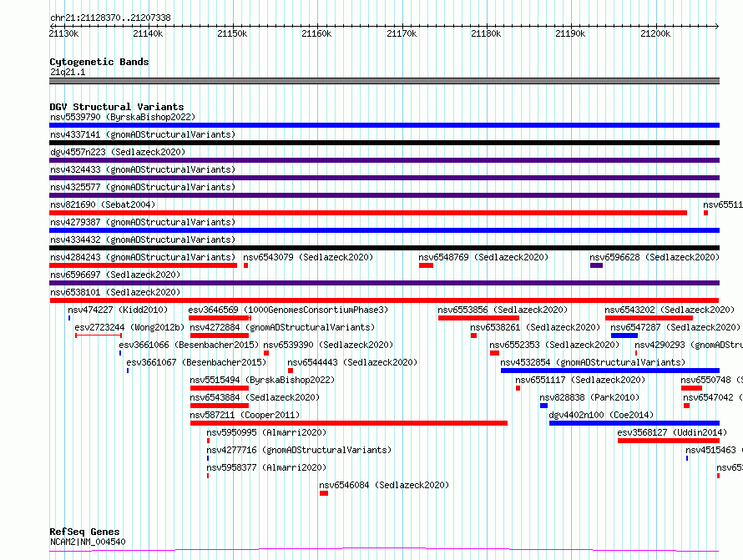This screenshot has width=743, height=560.
Task: Click the 21180k position on the ruler
Action: tap(486, 33)
